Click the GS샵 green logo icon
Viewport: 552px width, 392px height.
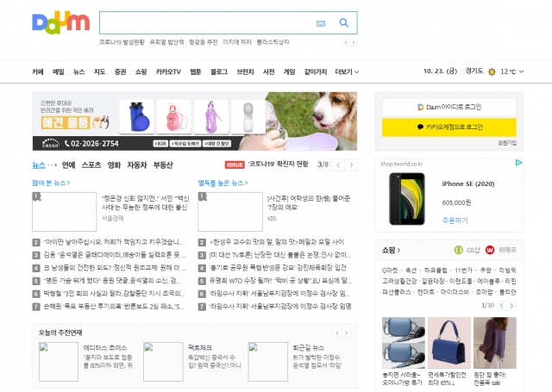[x=458, y=250]
